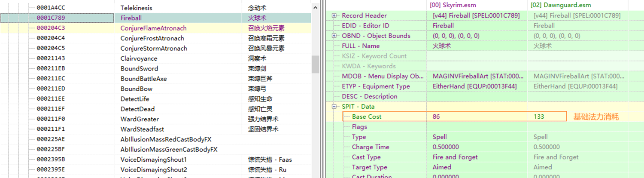Image resolution: width=644 pixels, height=178 pixels.
Task: Click FormID 0002395B
Action: pos(51,160)
